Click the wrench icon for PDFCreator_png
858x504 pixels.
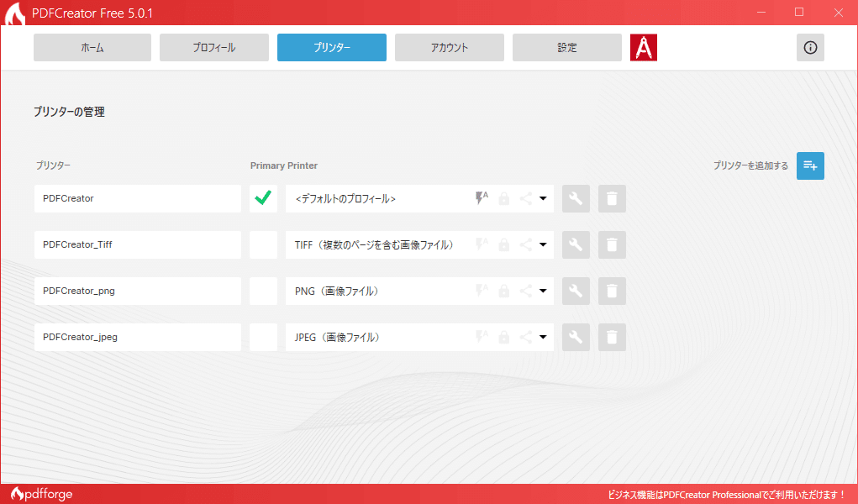click(x=576, y=291)
